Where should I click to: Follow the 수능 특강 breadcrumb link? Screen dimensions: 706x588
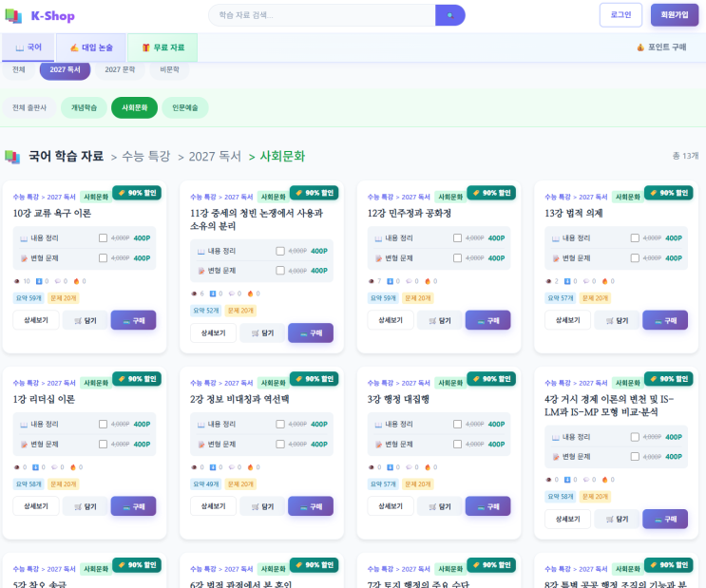click(x=145, y=156)
